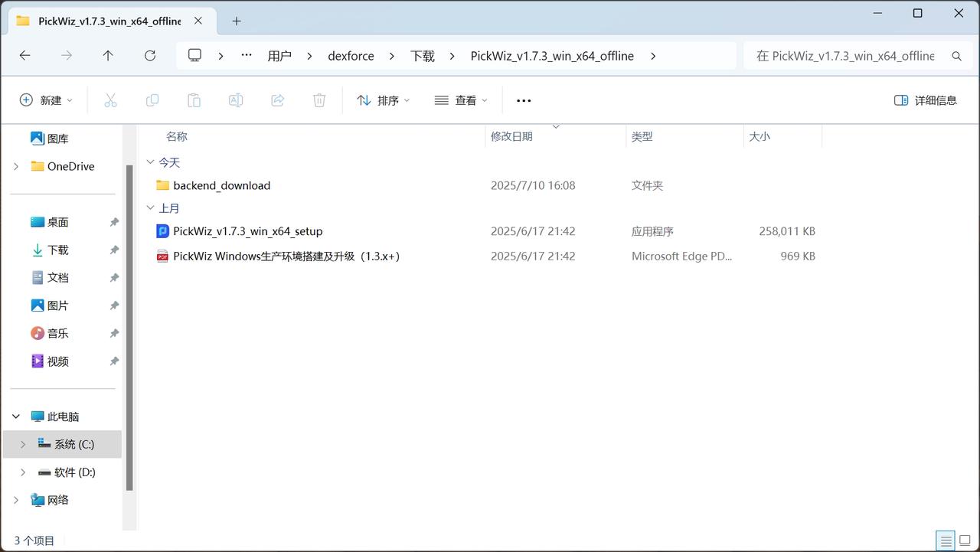The image size is (980, 552).
Task: Toggle the 详细信息 details pane
Action: click(925, 100)
